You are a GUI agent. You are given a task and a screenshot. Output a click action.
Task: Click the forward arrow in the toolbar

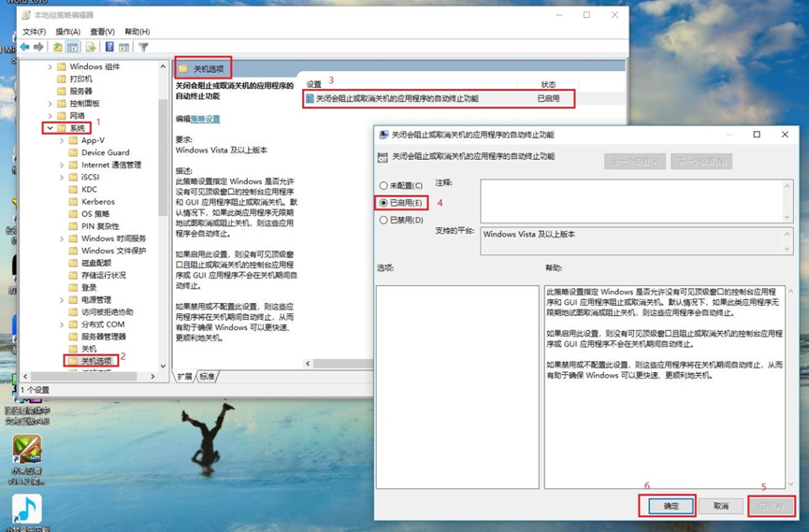(x=38, y=47)
